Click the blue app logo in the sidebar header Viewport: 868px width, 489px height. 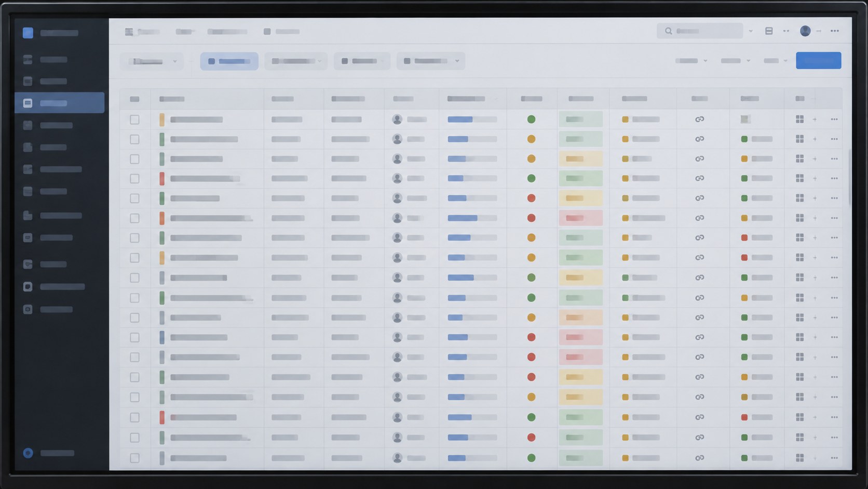28,33
